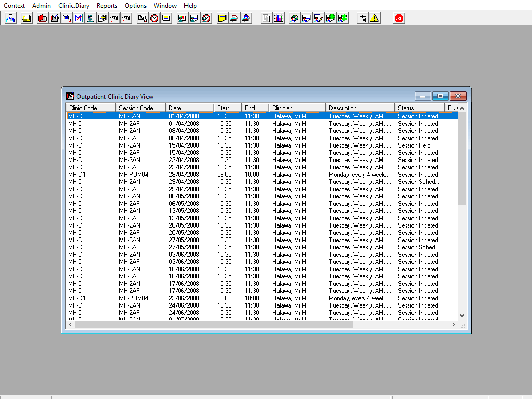The width and height of the screenshot is (532, 399).
Task: Click the masked surgeon toolbar icon
Action: point(90,18)
